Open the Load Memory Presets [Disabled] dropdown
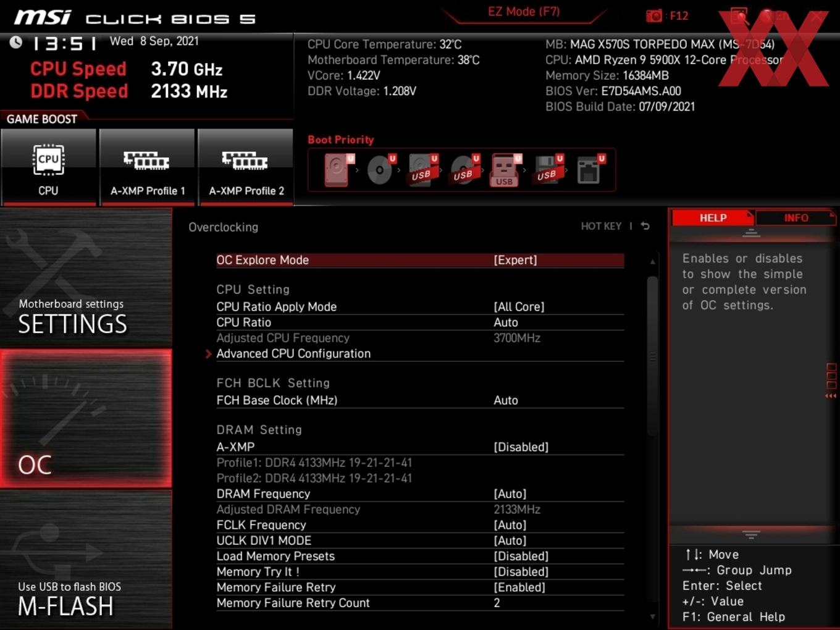Screen dimensions: 840x630 (x=521, y=556)
